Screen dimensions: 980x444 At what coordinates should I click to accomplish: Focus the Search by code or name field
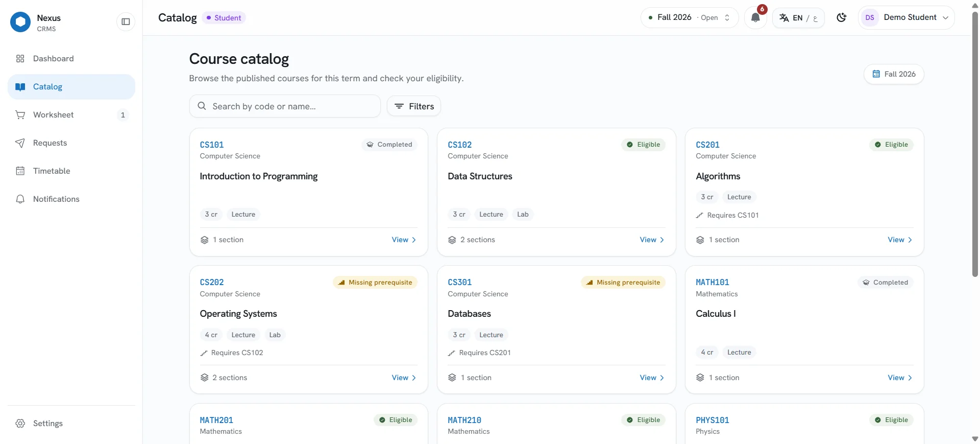285,106
